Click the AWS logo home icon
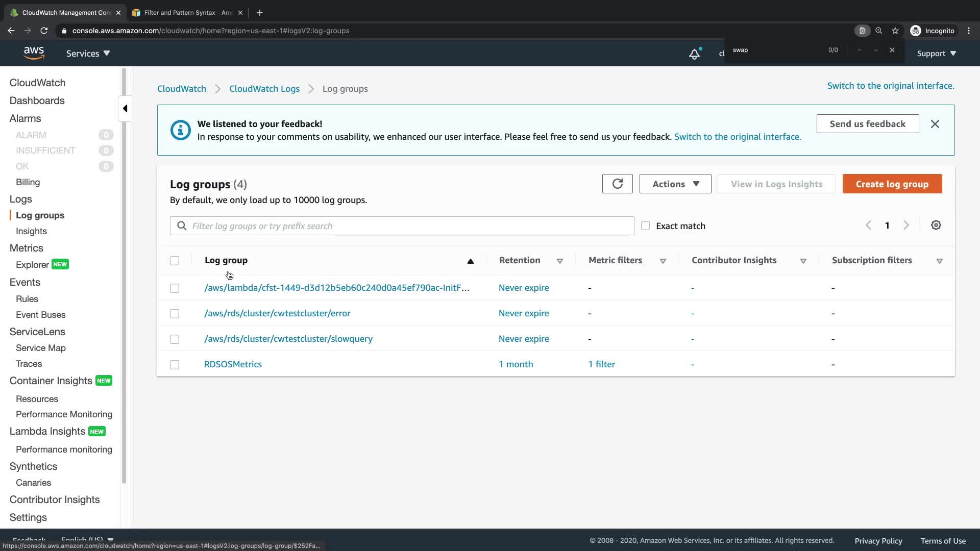This screenshot has height=551, width=980. pyautogui.click(x=34, y=53)
